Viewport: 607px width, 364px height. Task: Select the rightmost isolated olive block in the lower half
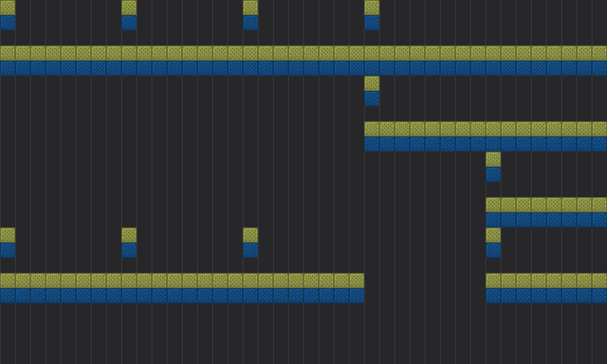point(493,235)
